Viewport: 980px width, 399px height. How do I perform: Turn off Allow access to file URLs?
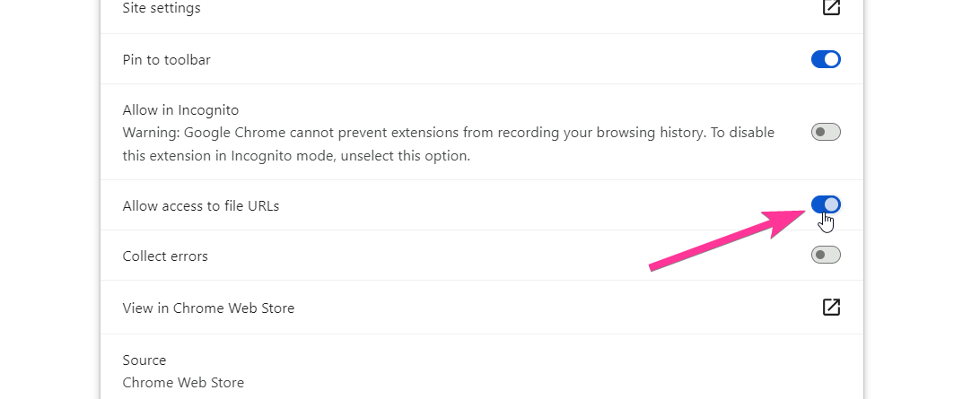point(826,205)
